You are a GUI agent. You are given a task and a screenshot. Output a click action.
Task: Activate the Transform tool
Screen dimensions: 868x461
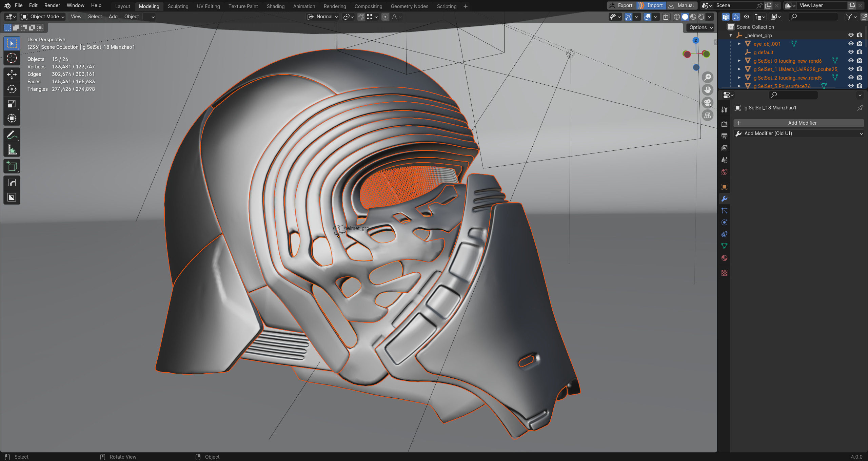(12, 119)
